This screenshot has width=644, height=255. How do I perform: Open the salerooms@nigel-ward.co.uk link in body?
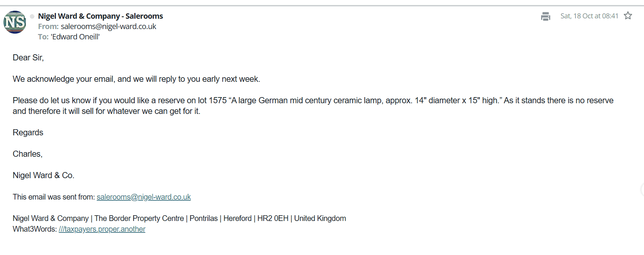click(143, 197)
